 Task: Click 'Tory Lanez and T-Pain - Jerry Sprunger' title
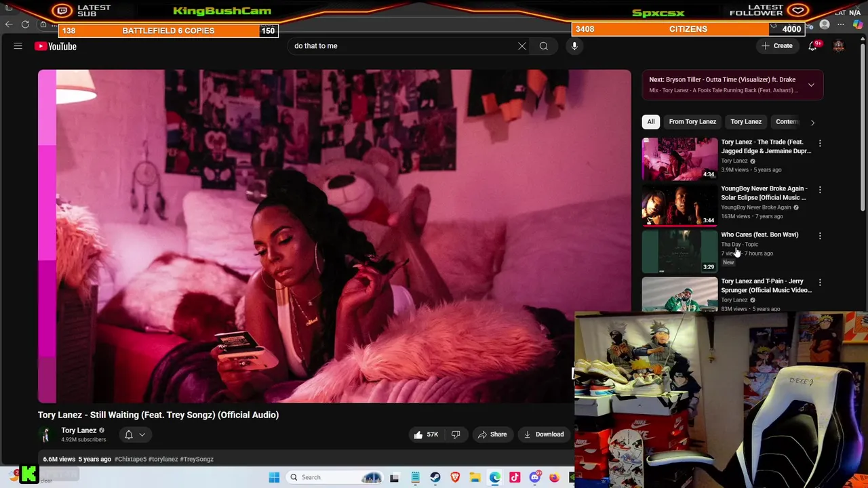point(766,285)
